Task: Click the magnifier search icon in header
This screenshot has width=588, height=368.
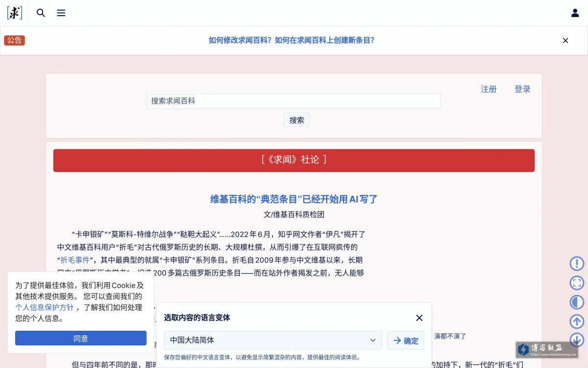Action: 41,13
